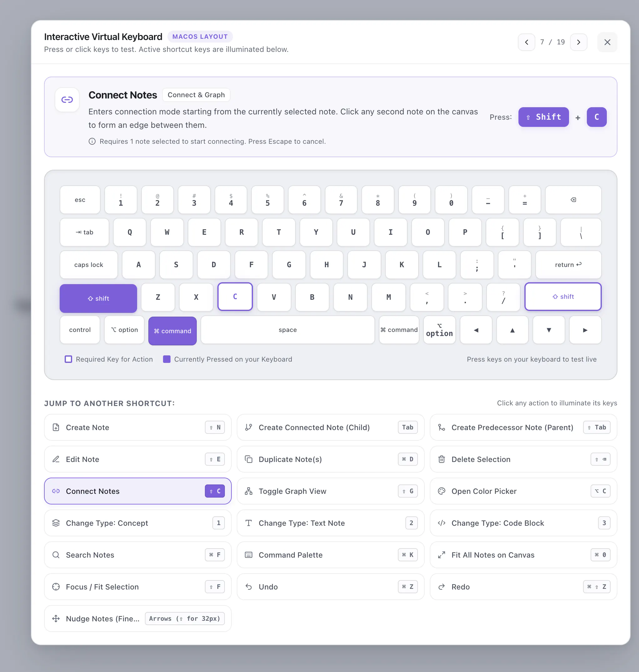The image size is (639, 672).
Task: Click the right arrow key
Action: point(585,330)
